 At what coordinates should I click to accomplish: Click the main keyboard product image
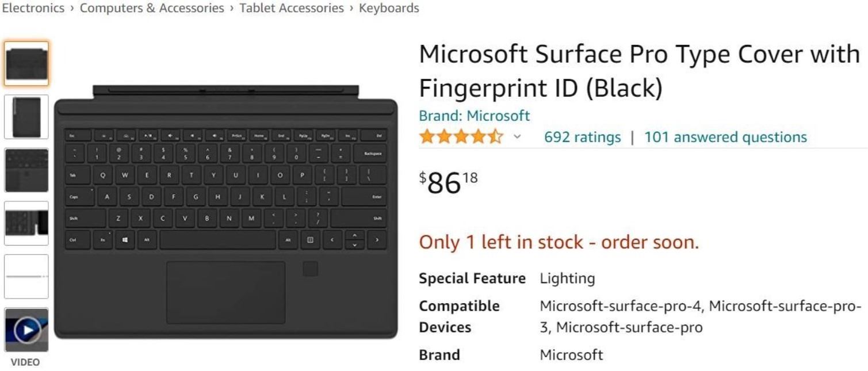click(225, 213)
